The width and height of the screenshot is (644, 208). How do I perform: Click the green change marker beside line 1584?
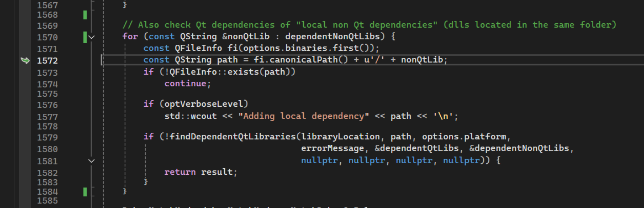pyautogui.click(x=85, y=192)
